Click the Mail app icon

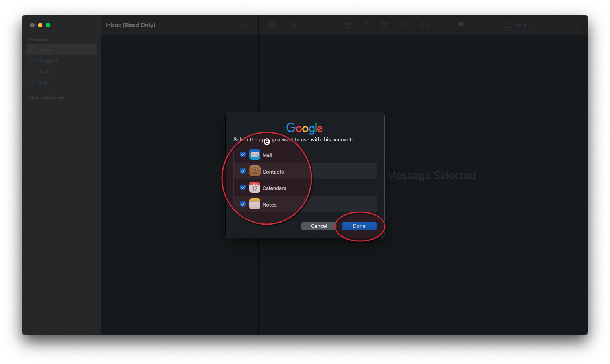pos(255,154)
